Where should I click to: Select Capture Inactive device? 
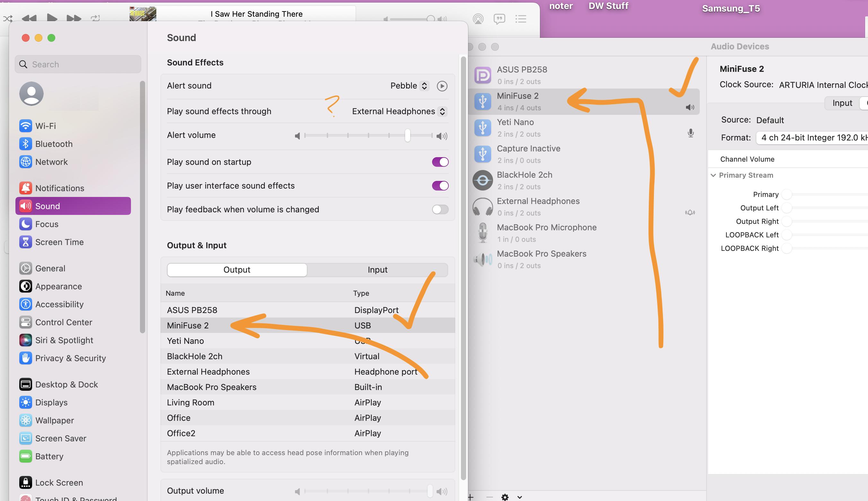(584, 154)
